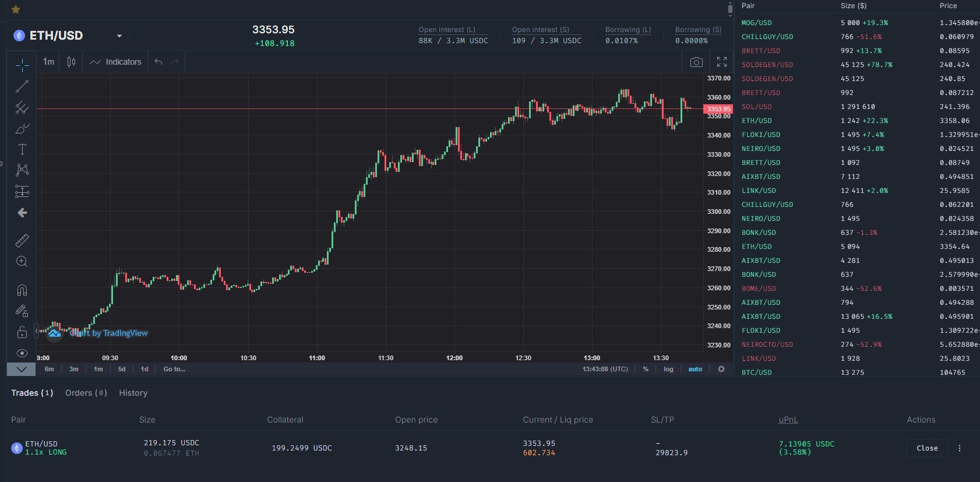This screenshot has width=980, height=482.
Task: Close the ETH/USD long position
Action: click(x=927, y=448)
